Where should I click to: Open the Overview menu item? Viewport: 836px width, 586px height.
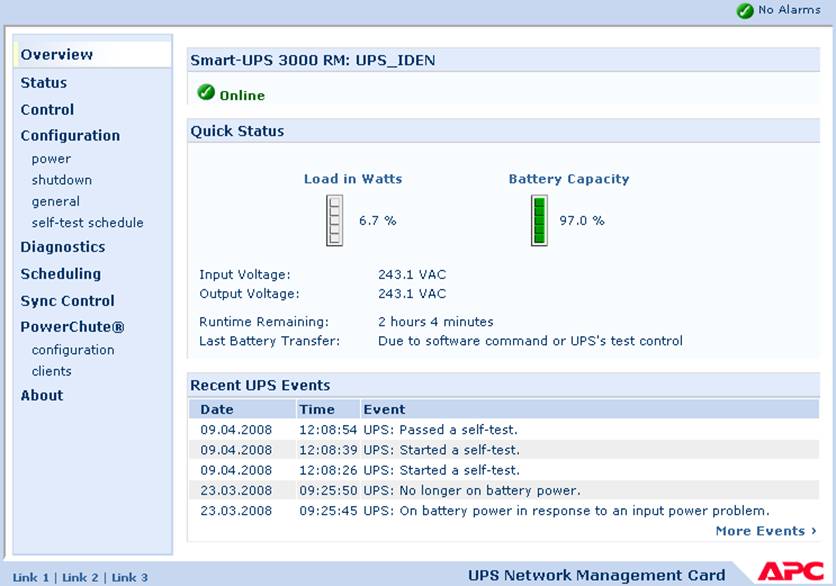pyautogui.click(x=57, y=54)
